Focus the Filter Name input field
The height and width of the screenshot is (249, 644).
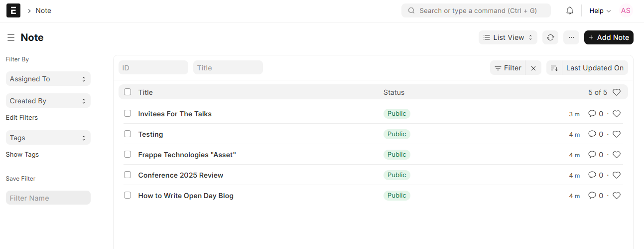coord(48,198)
